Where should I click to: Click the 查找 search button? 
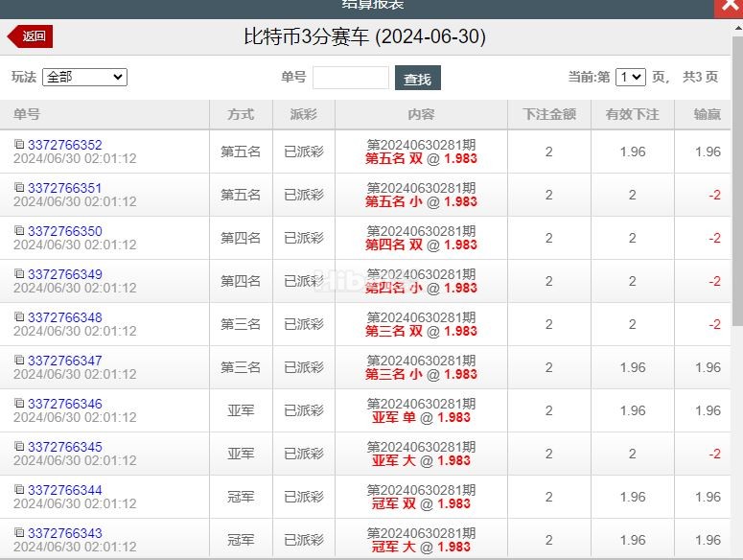pos(417,78)
